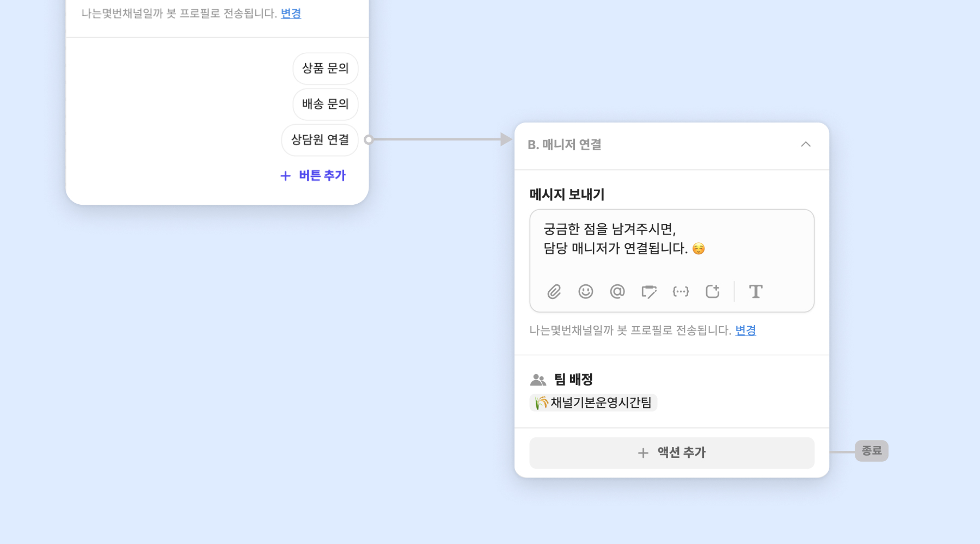Collapse the B. 매니저 연결 card
This screenshot has height=544, width=980.
tap(805, 144)
